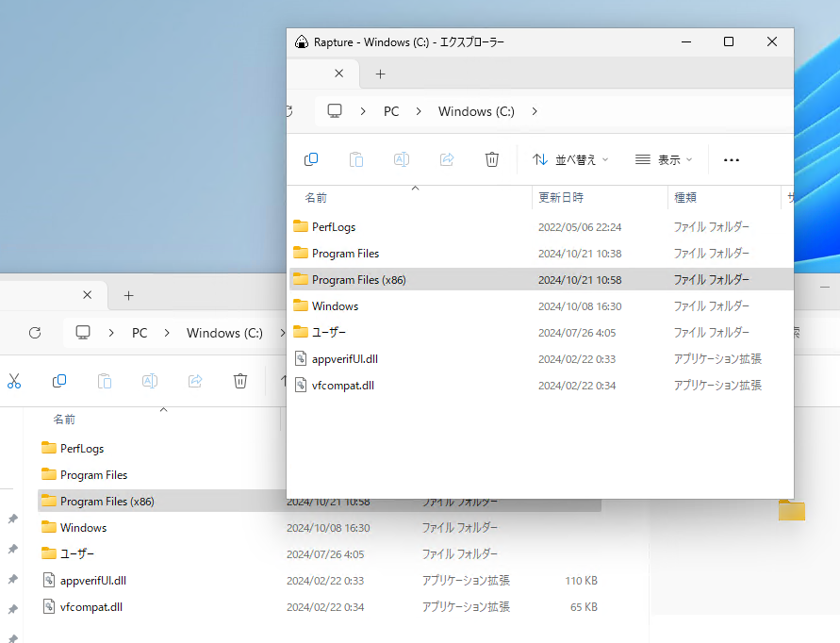Click rename icon in Rapture window toolbar
840x643 pixels.
pyautogui.click(x=402, y=159)
